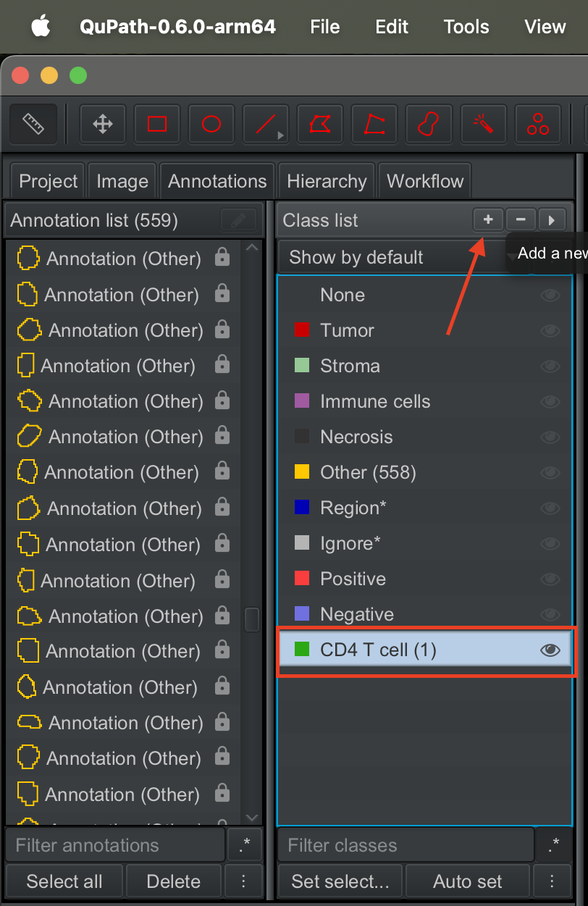
Task: Click the Filter classes input field
Action: tap(406, 845)
